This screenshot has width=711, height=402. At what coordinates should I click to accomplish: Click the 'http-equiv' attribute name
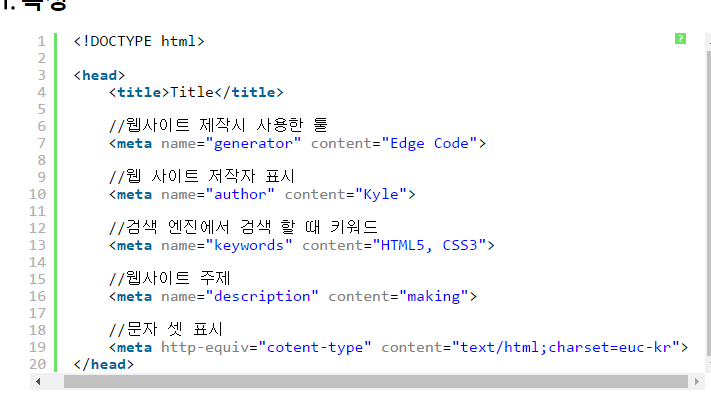coord(205,348)
